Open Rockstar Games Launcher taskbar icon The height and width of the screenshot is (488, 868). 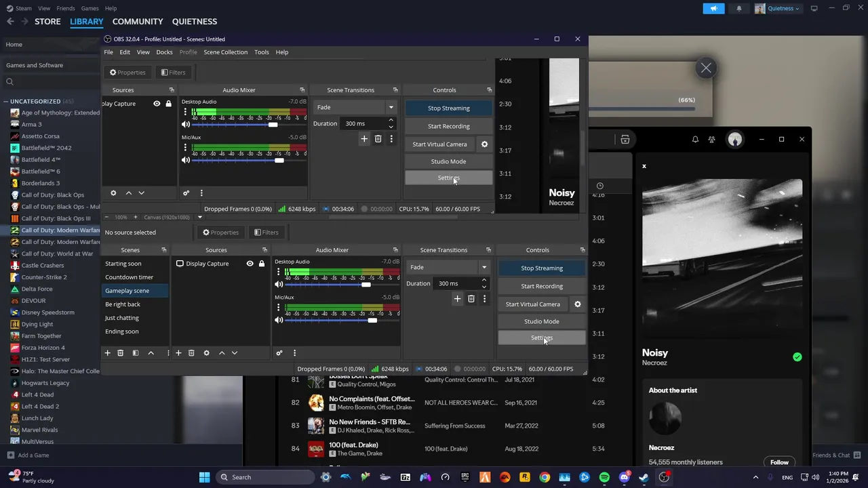525,477
